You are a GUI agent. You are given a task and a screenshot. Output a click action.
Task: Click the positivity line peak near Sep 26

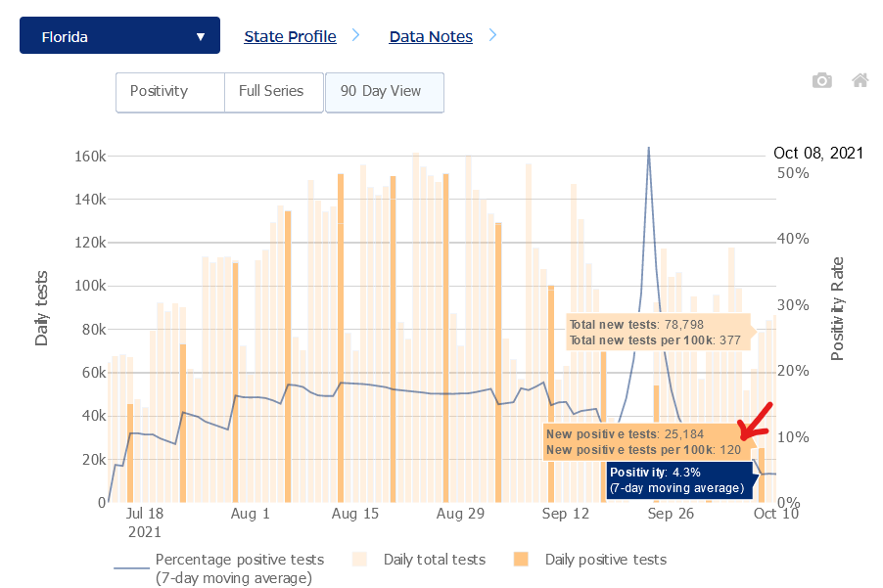pyautogui.click(x=648, y=150)
